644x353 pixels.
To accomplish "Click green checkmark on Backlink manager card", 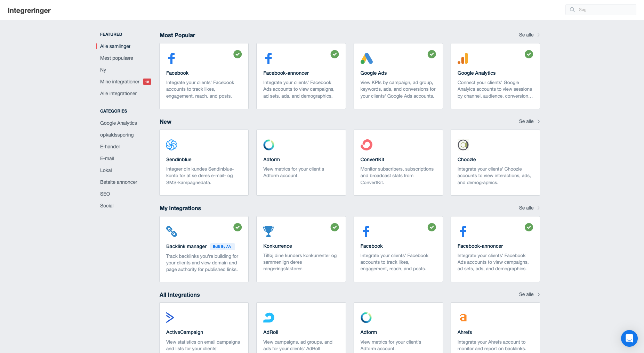I will tap(238, 227).
